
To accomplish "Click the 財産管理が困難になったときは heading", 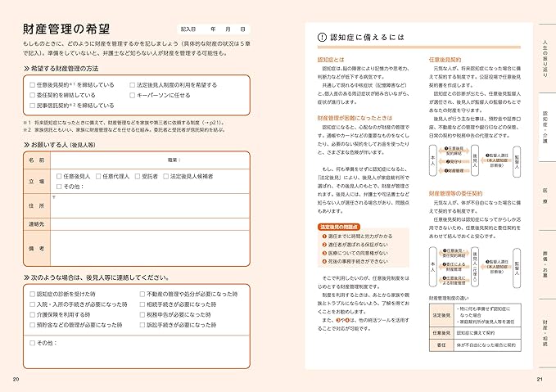I will [355, 118].
